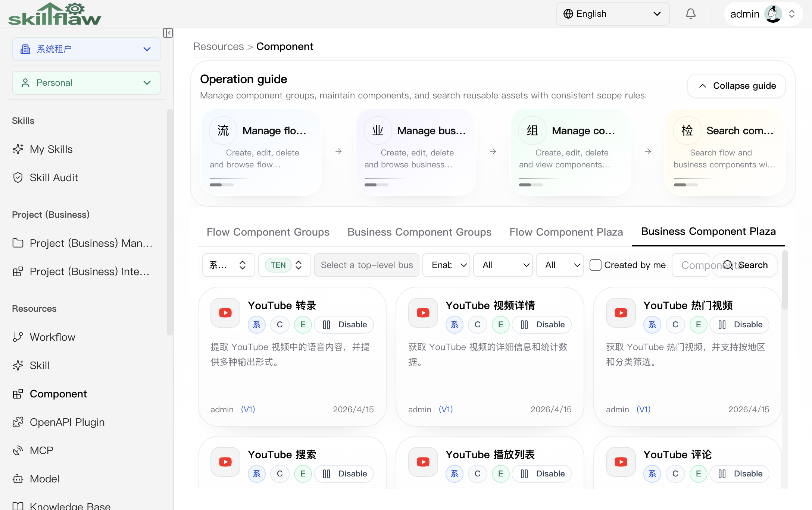Click the 组 guide step icon

[533, 130]
